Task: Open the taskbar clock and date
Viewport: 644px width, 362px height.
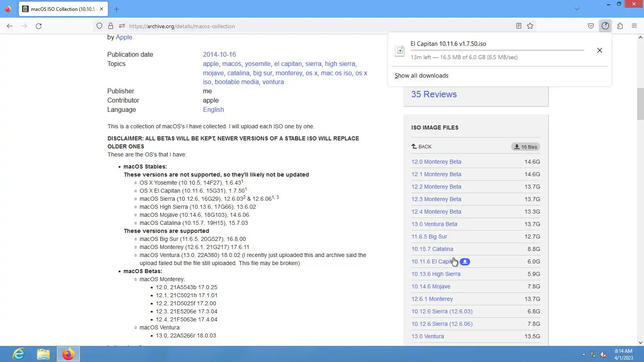Action: pyautogui.click(x=623, y=354)
